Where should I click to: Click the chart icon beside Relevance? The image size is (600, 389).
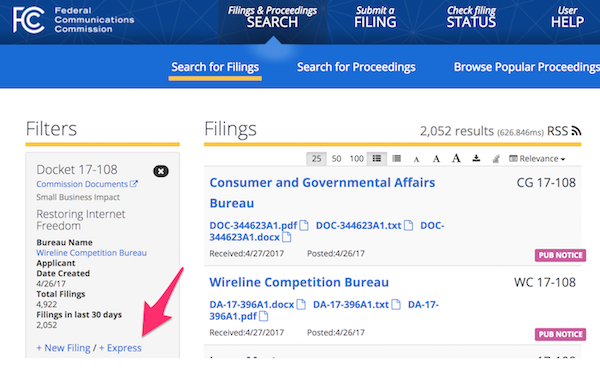(x=496, y=159)
